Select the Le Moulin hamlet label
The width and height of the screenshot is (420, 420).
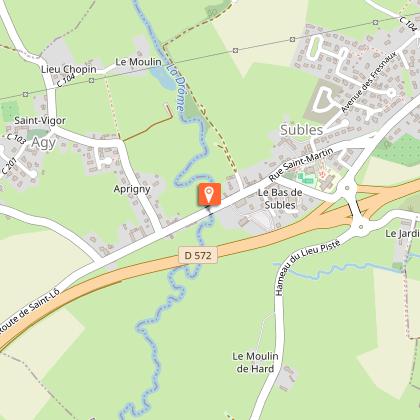(138, 62)
